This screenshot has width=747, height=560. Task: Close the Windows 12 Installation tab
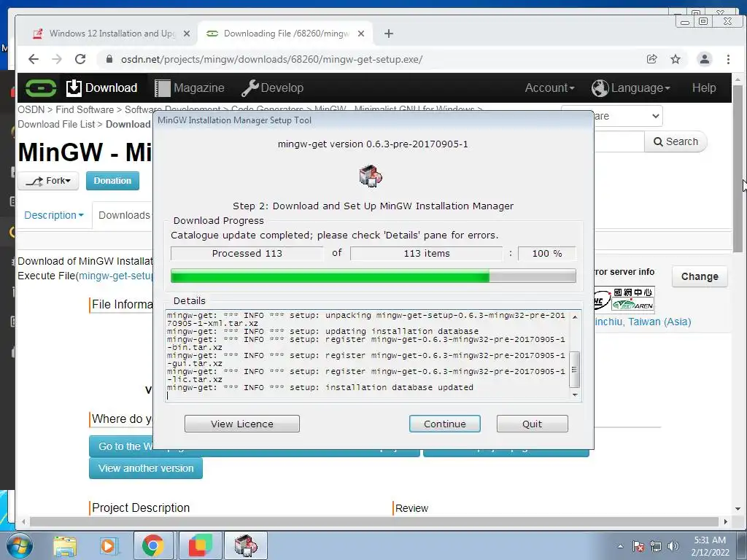pos(187,34)
